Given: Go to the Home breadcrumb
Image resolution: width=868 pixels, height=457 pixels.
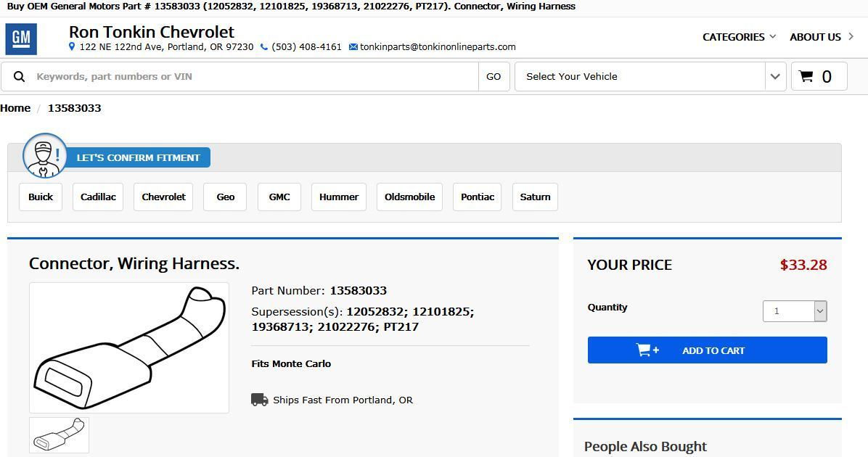Looking at the screenshot, I should (x=15, y=108).
